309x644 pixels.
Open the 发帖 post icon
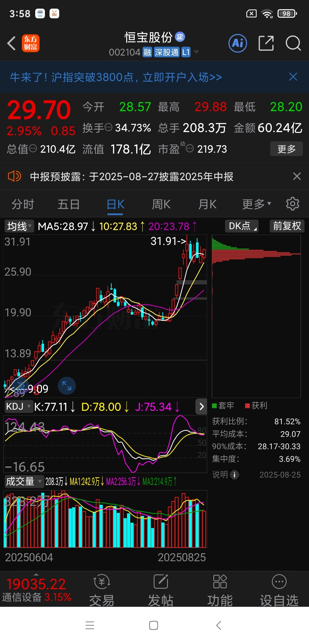161,590
